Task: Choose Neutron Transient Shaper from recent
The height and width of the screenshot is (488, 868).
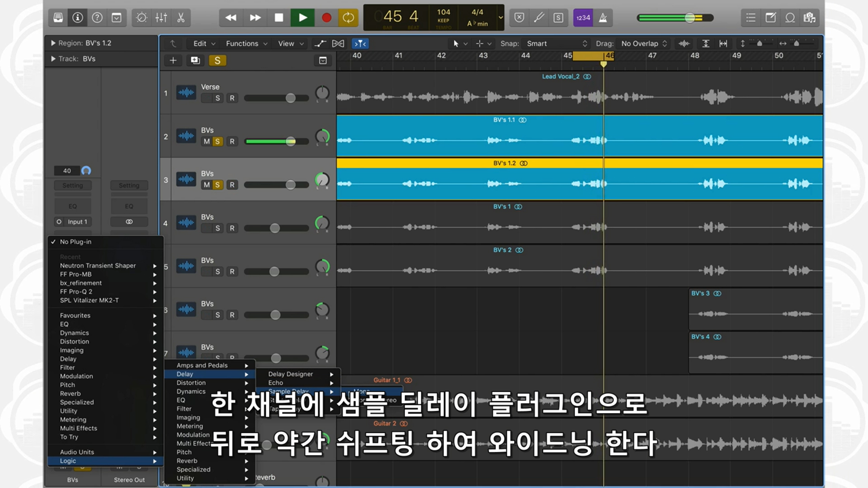Action: [x=105, y=266]
